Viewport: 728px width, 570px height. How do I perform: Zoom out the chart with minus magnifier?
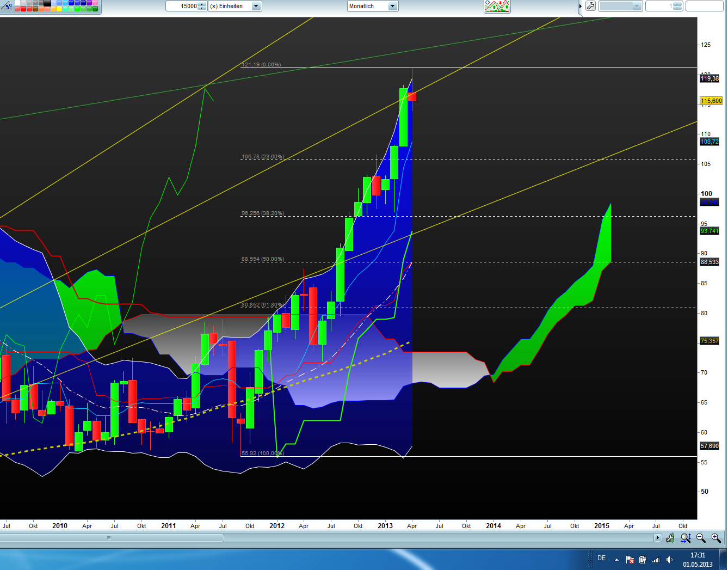(701, 538)
